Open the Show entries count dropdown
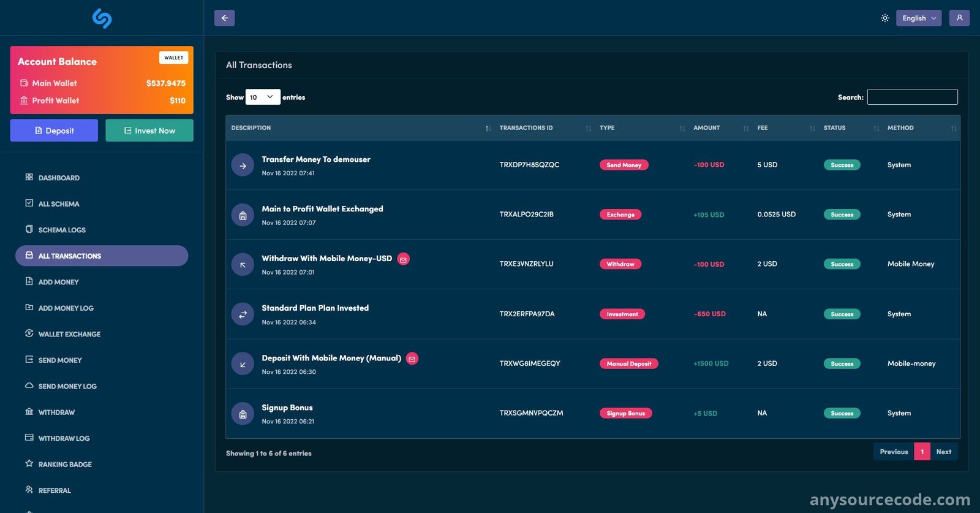 [263, 97]
